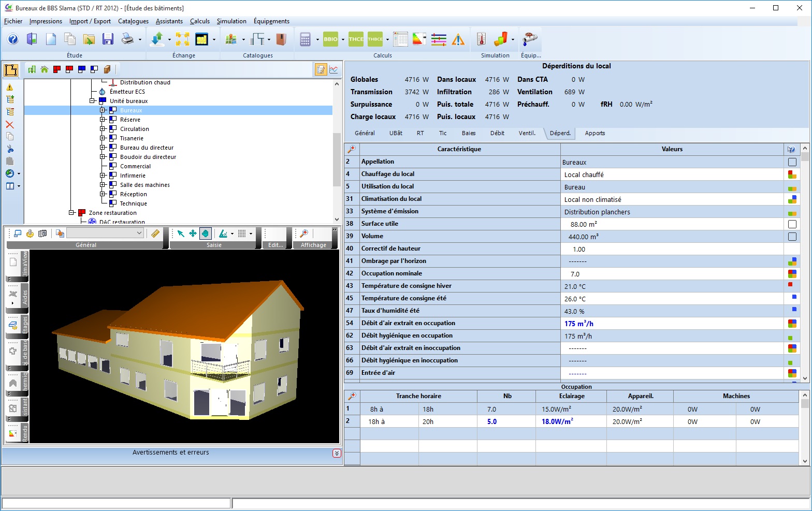Toggle the checkbox on the Appellation row
Viewport: 812px width, 511px height.
point(792,162)
